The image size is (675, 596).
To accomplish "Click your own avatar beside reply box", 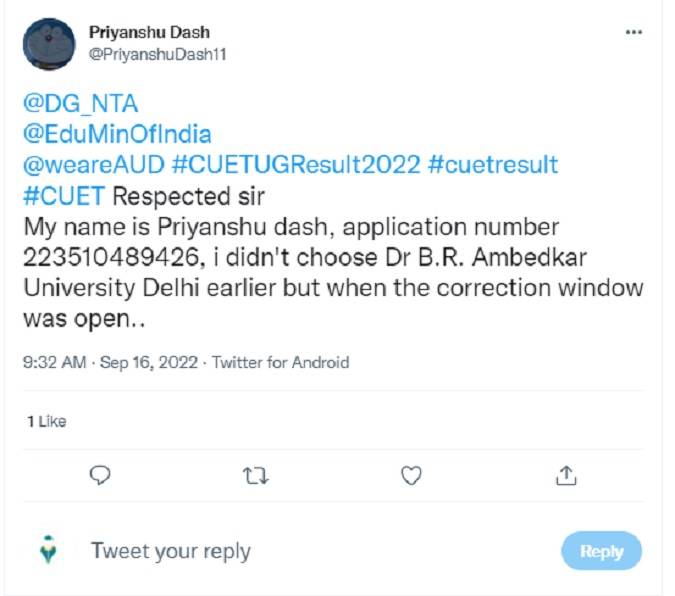I will point(48,549).
